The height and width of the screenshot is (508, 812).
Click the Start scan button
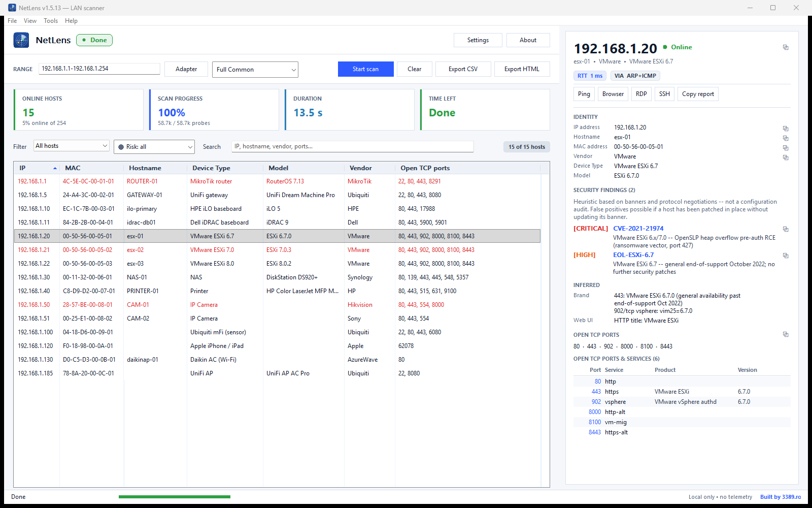click(x=366, y=69)
